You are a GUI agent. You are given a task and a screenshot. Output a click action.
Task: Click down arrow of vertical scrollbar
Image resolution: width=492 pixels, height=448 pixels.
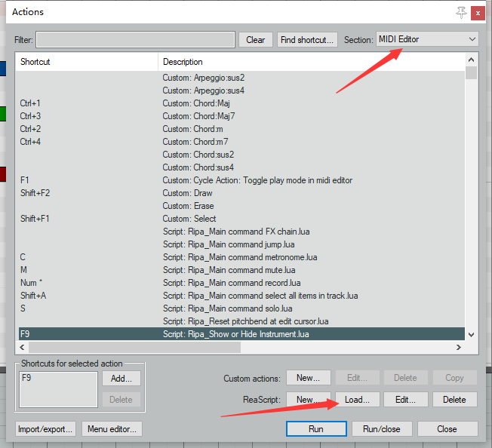pyautogui.click(x=471, y=335)
